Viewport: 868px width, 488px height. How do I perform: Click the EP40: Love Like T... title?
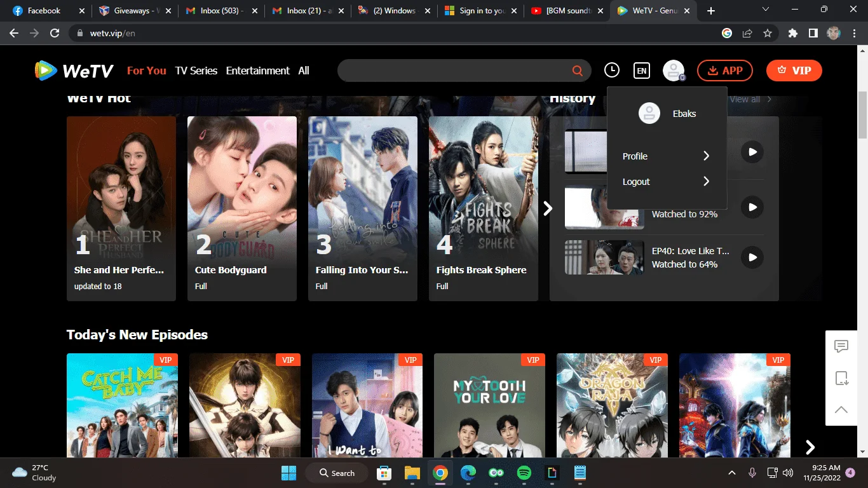691,251
